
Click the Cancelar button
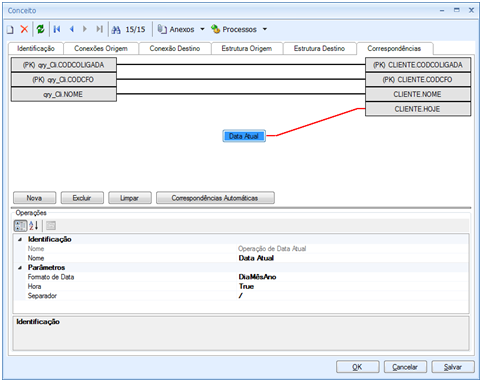coord(405,367)
